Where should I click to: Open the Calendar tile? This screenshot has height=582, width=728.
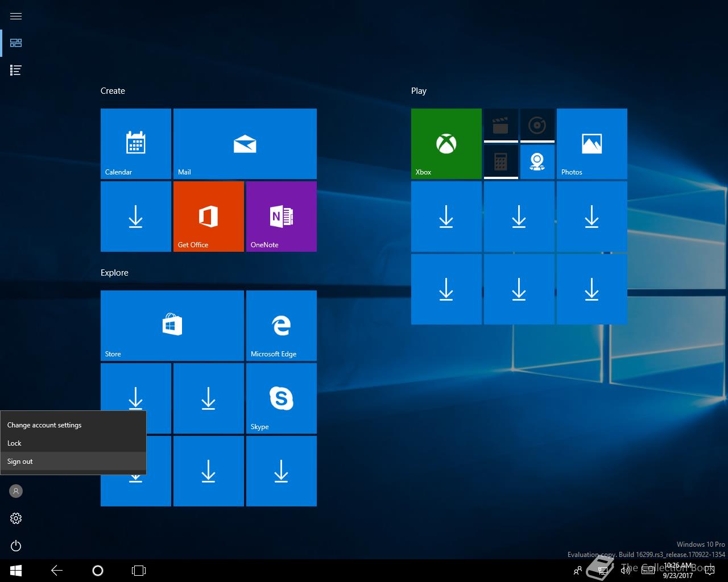click(136, 144)
